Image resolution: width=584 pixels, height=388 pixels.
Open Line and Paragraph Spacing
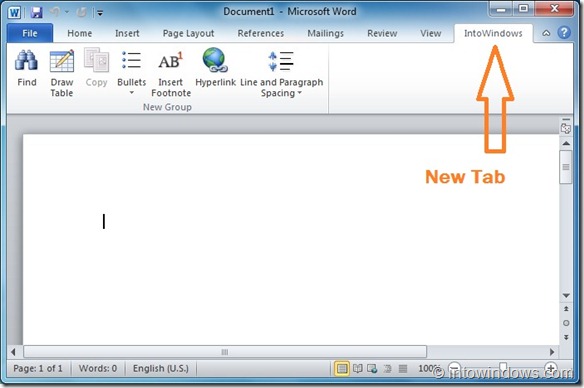tap(282, 73)
